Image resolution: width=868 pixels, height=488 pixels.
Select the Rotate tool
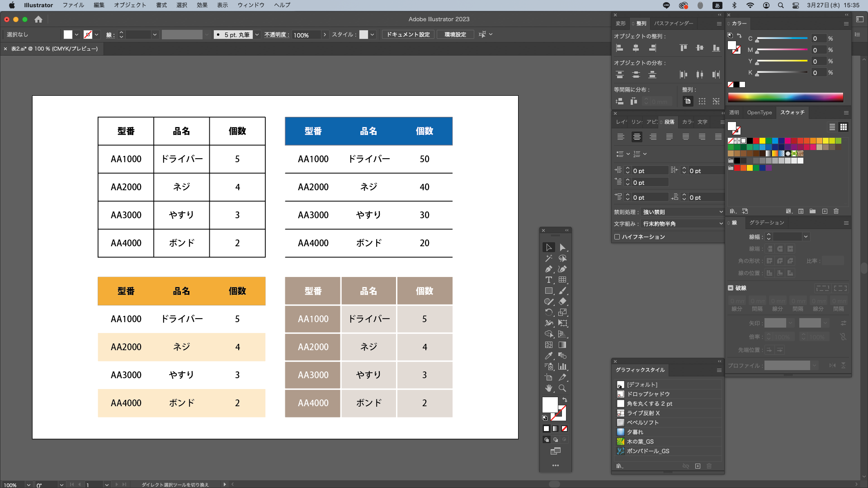548,313
